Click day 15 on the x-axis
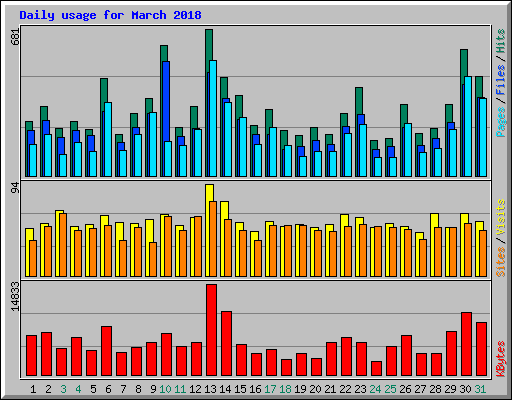Screen dimensions: 512x400 click(240, 389)
